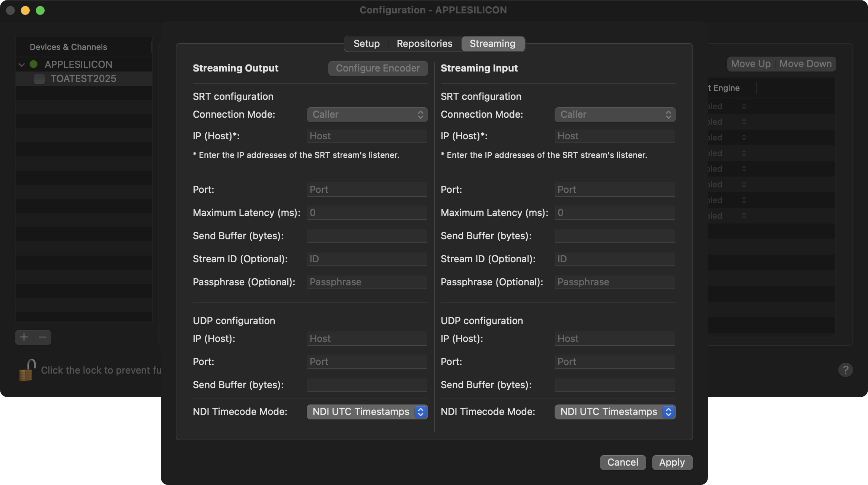Toggle the TOATEST2025 channel checkbox
Image resolution: width=868 pixels, height=485 pixels.
click(39, 79)
